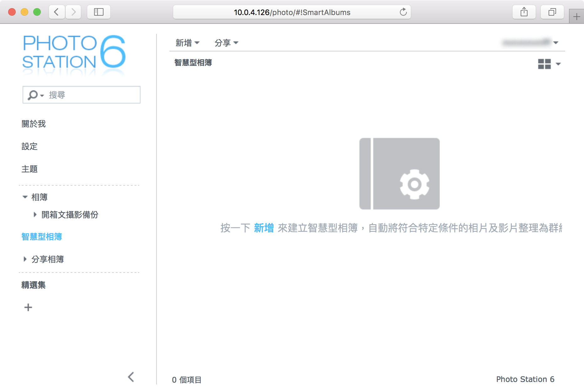The image size is (584, 392).
Task: Reload the page in Safari
Action: 403,12
